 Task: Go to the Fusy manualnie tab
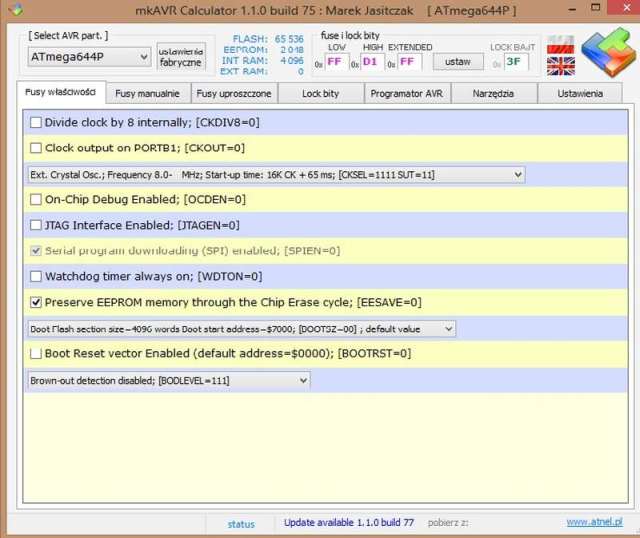coord(147,93)
